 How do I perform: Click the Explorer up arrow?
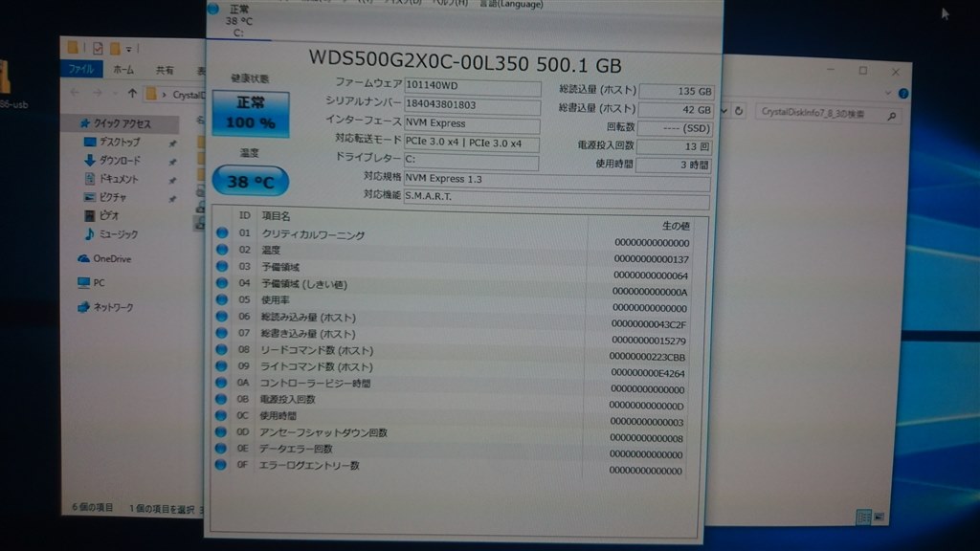132,94
